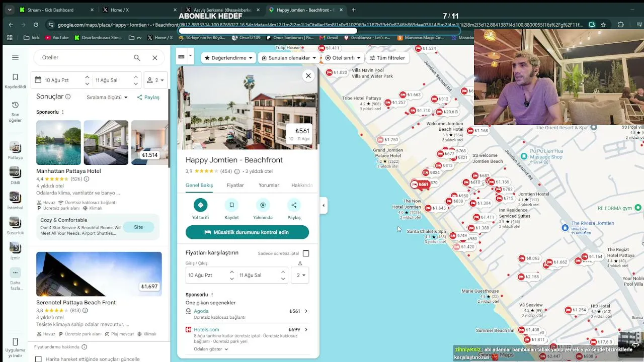
Task: Switch to Hakkında tab
Action: click(x=302, y=186)
